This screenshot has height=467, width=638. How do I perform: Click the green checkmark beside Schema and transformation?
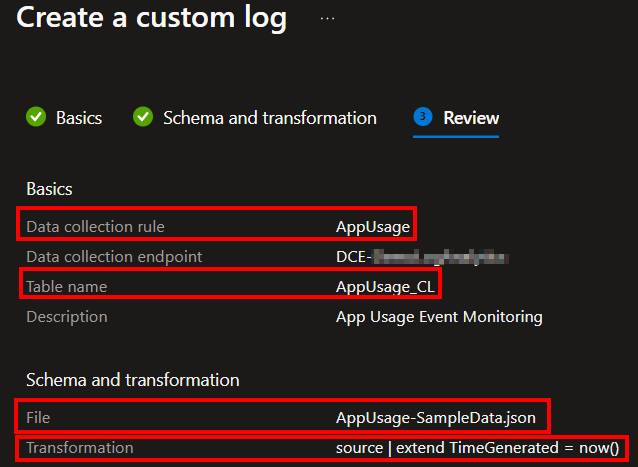(x=143, y=118)
